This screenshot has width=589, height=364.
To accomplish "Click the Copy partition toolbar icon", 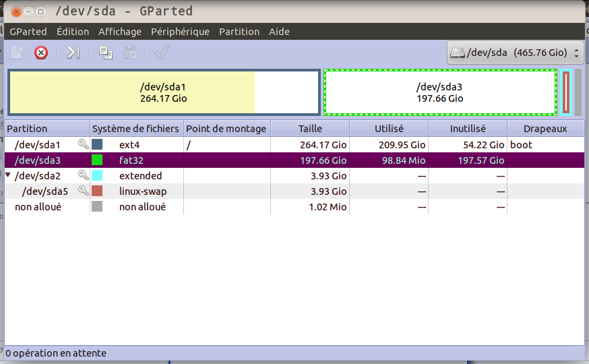I will click(x=106, y=53).
